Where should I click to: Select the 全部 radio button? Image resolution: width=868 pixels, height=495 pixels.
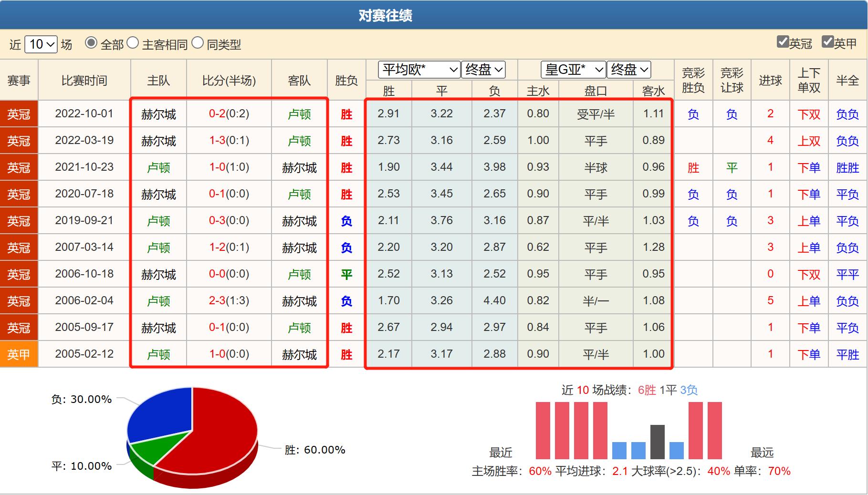(x=90, y=43)
